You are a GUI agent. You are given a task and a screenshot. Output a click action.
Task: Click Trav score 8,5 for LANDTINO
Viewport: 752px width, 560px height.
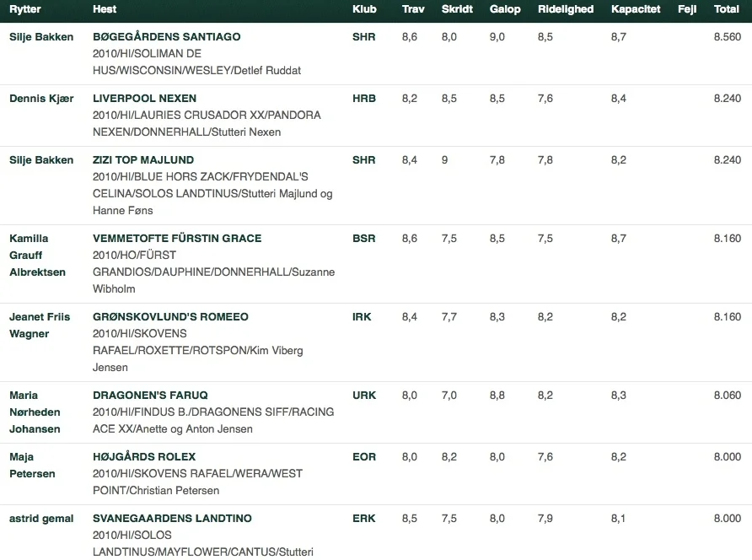410,518
